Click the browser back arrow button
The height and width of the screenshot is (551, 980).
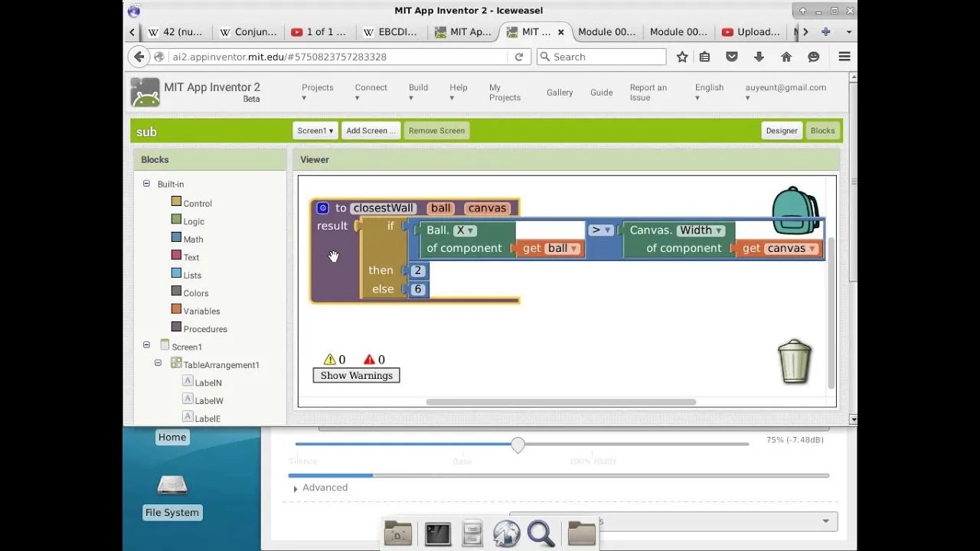139,57
